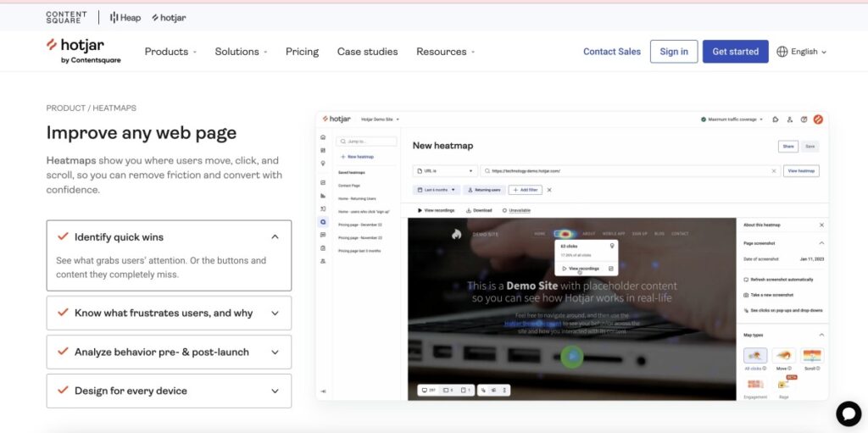
Task: Click the Sign in button
Action: click(674, 52)
